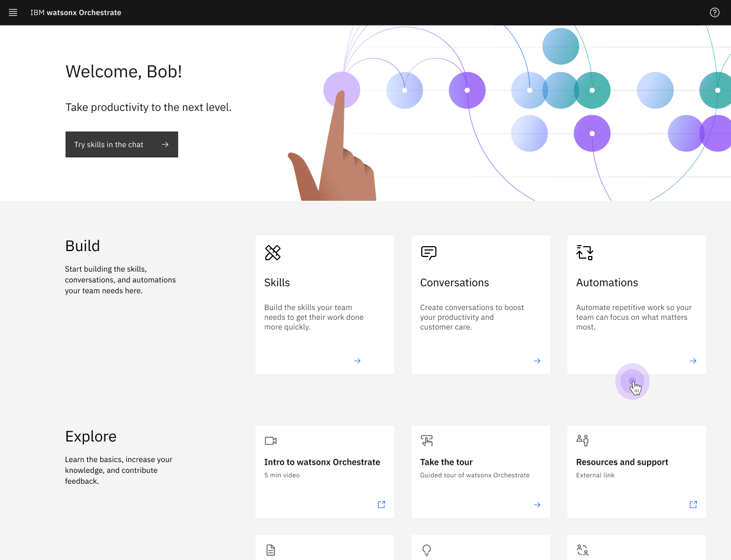Click the Skills tools icon

[273, 253]
